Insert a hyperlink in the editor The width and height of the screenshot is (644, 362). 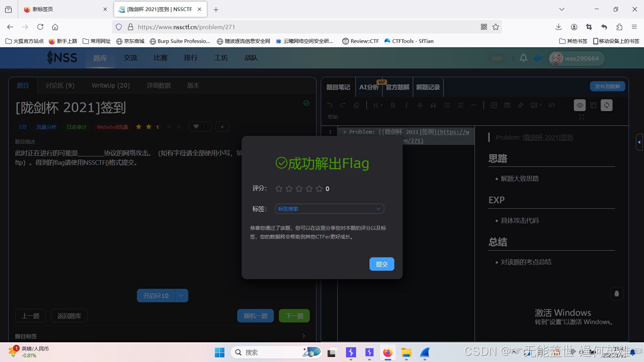point(521,105)
